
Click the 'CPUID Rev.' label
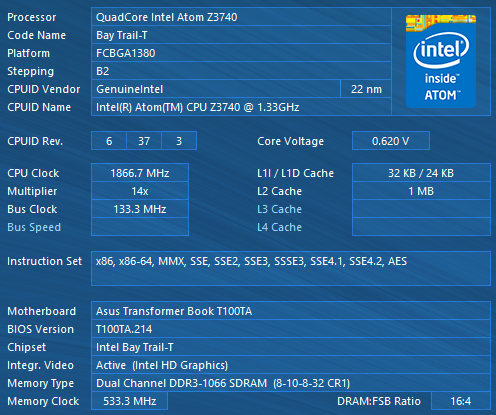coord(35,141)
